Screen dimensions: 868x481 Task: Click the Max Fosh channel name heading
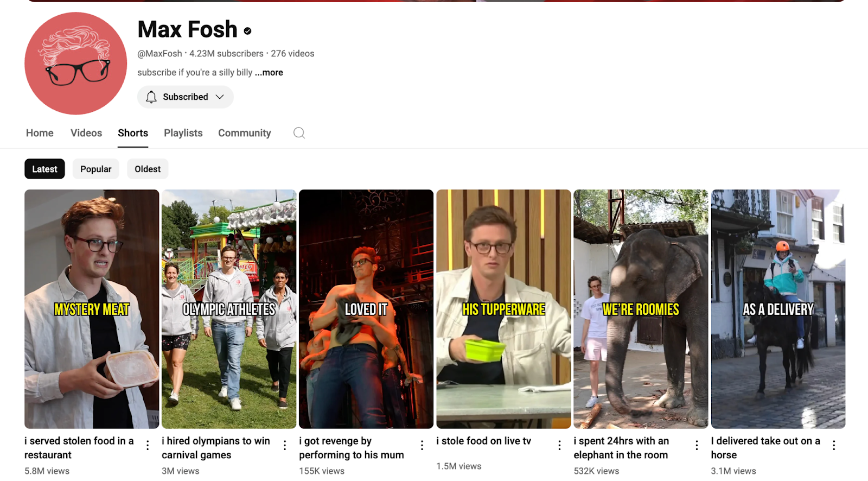click(187, 29)
